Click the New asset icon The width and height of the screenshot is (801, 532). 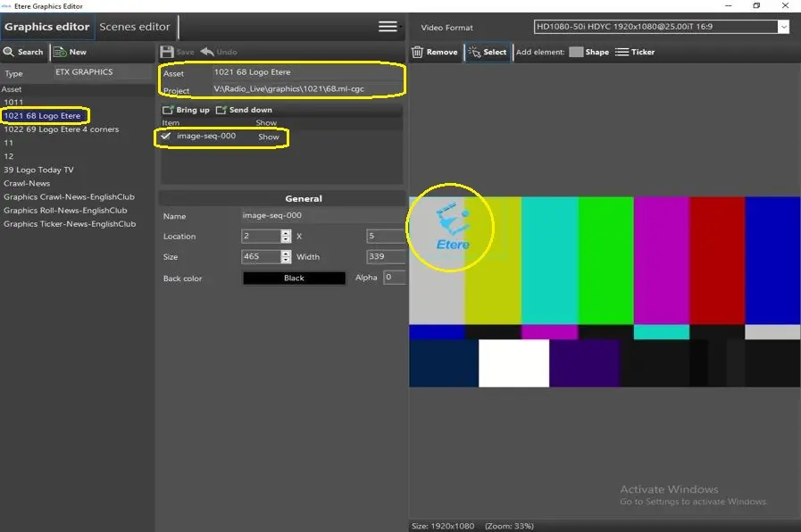(x=59, y=52)
